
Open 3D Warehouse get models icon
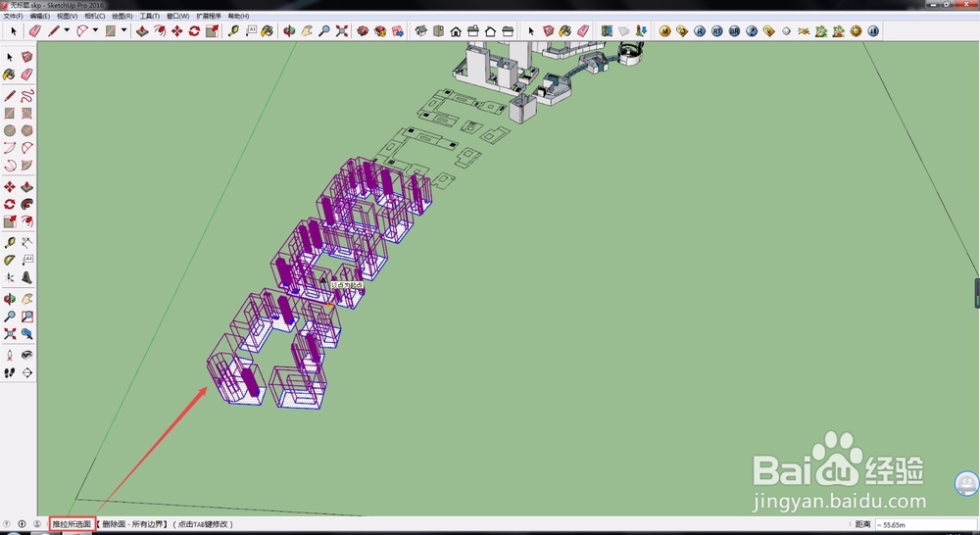pyautogui.click(x=363, y=30)
